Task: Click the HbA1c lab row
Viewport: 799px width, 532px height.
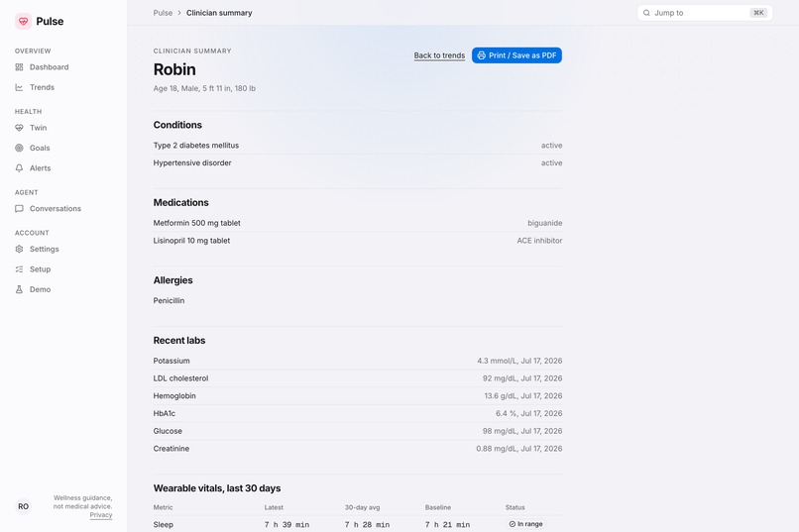Action: 358,413
